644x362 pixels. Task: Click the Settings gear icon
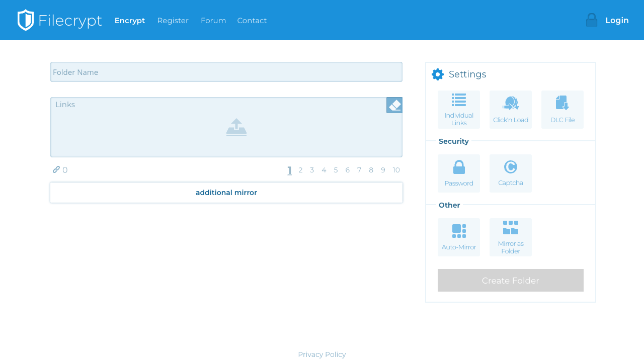click(438, 74)
